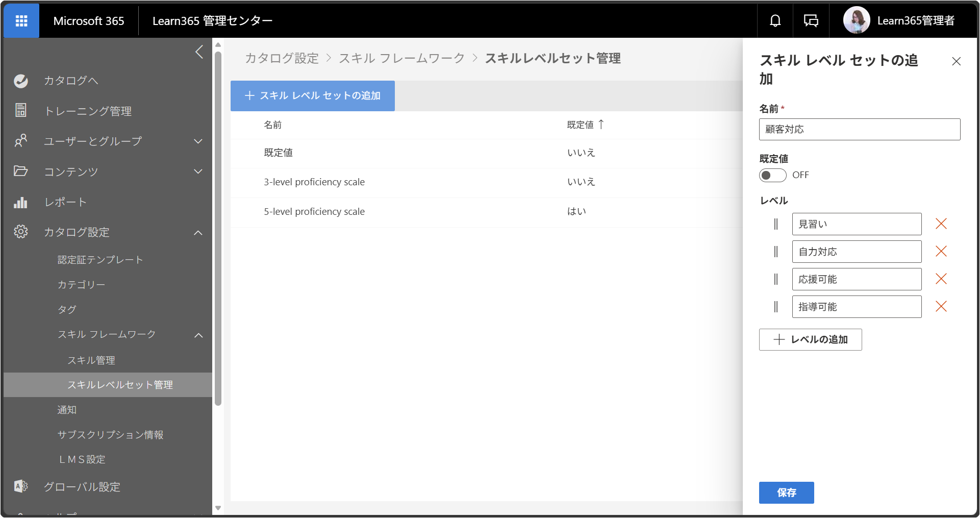Close the スキル レベル セットの追加 panel
Viewport: 980px width, 518px height.
click(x=956, y=61)
